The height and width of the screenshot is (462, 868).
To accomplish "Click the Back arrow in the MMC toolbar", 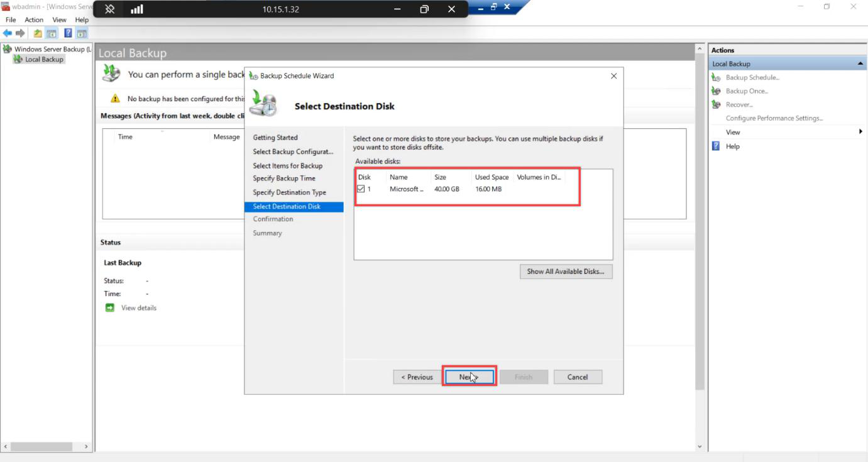I will (x=7, y=33).
